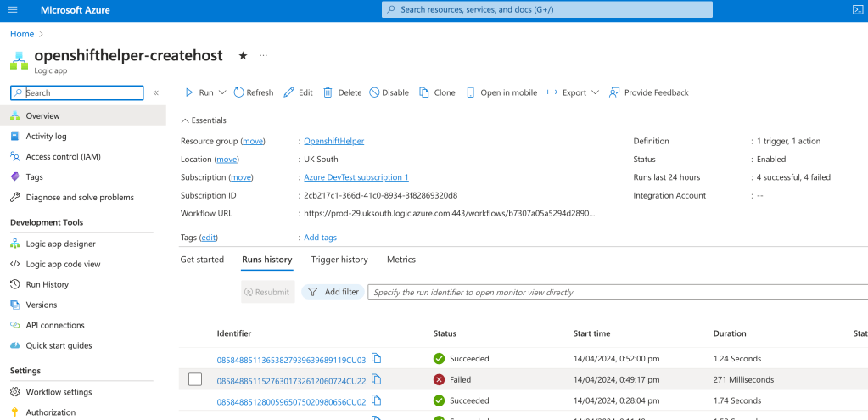Sort by the Start time column header

tap(591, 333)
